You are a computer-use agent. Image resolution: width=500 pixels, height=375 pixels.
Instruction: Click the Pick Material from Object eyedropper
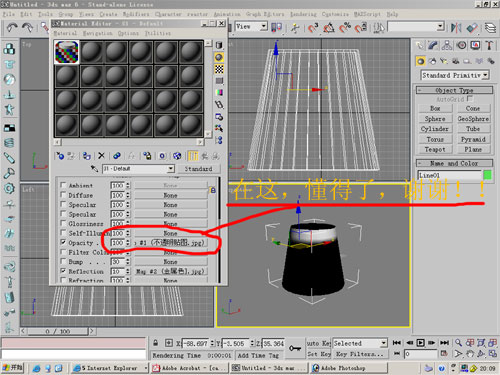click(x=94, y=169)
